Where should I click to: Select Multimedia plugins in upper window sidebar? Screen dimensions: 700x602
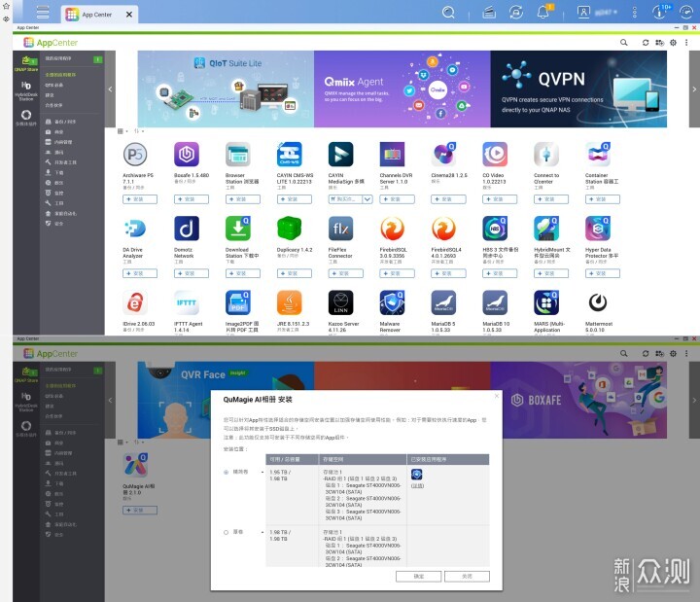click(x=26, y=118)
